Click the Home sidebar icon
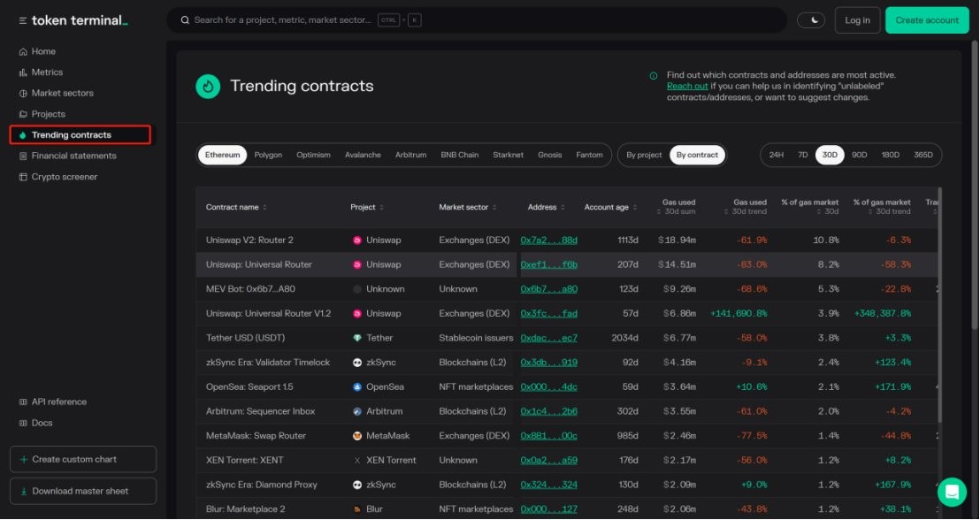 [23, 52]
